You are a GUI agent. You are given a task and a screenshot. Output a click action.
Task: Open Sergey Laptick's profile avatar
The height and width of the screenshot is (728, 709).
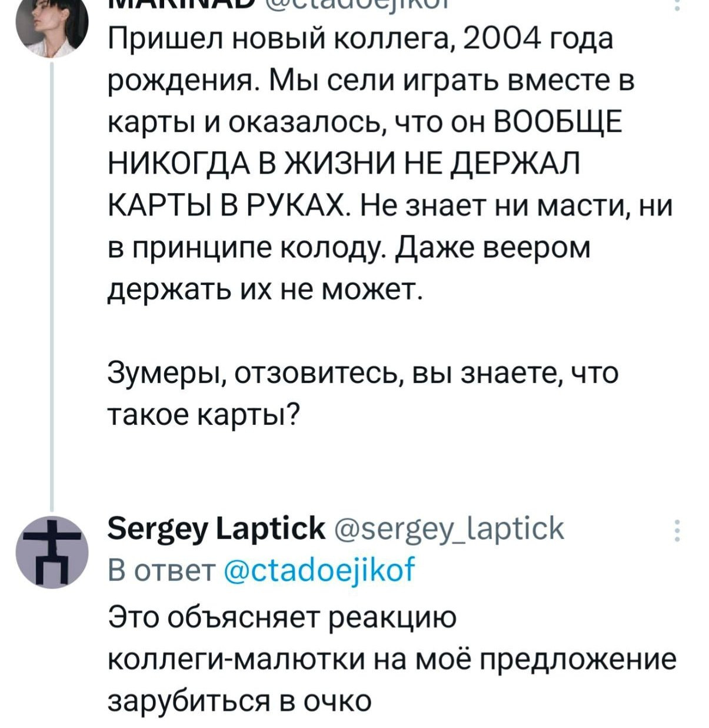pyautogui.click(x=52, y=551)
